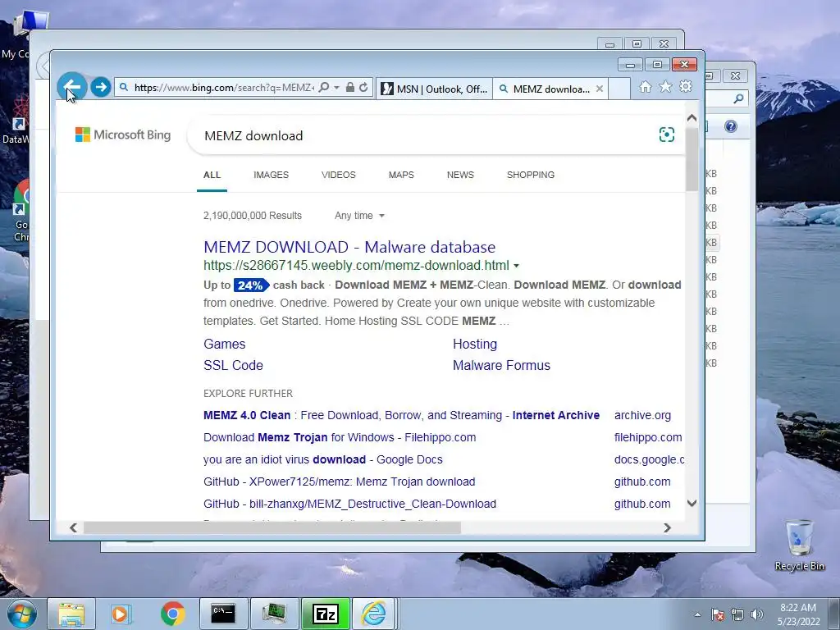Select the ALL search tab
Viewport: 840px width, 630px height.
pos(212,175)
